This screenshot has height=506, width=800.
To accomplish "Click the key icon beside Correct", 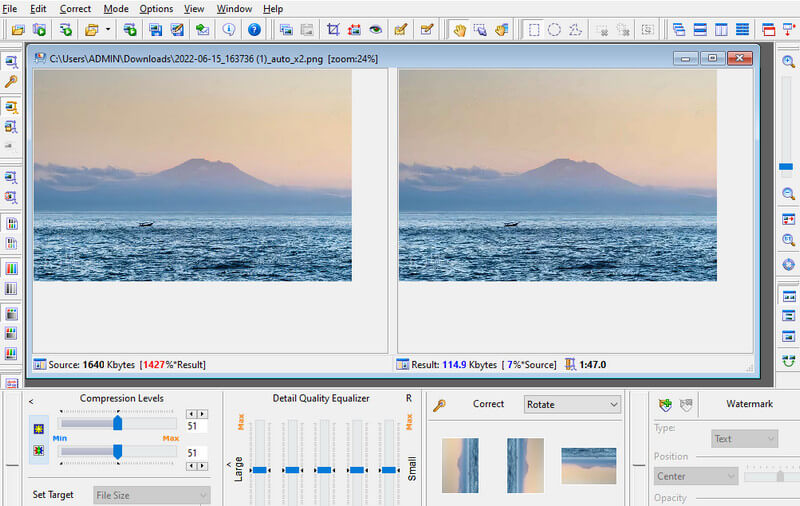I will (x=439, y=405).
